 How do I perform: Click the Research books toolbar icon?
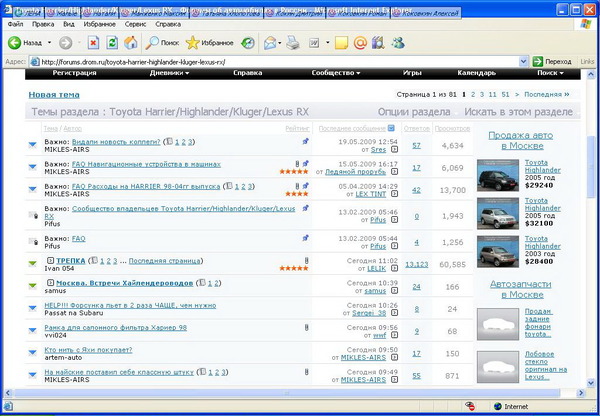[x=378, y=43]
